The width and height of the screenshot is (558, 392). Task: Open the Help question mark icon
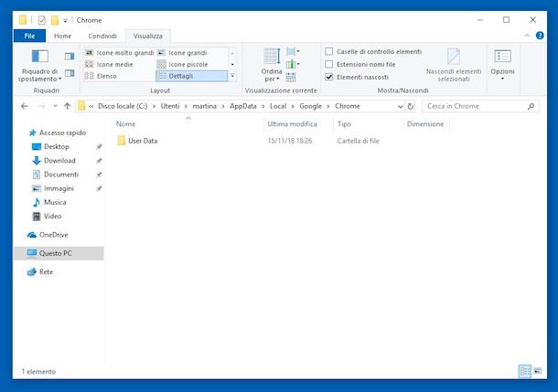coord(540,36)
